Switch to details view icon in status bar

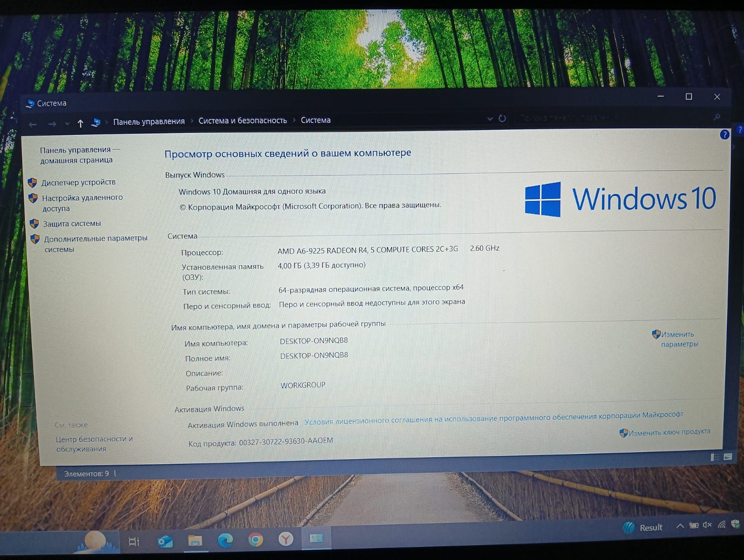point(715,457)
